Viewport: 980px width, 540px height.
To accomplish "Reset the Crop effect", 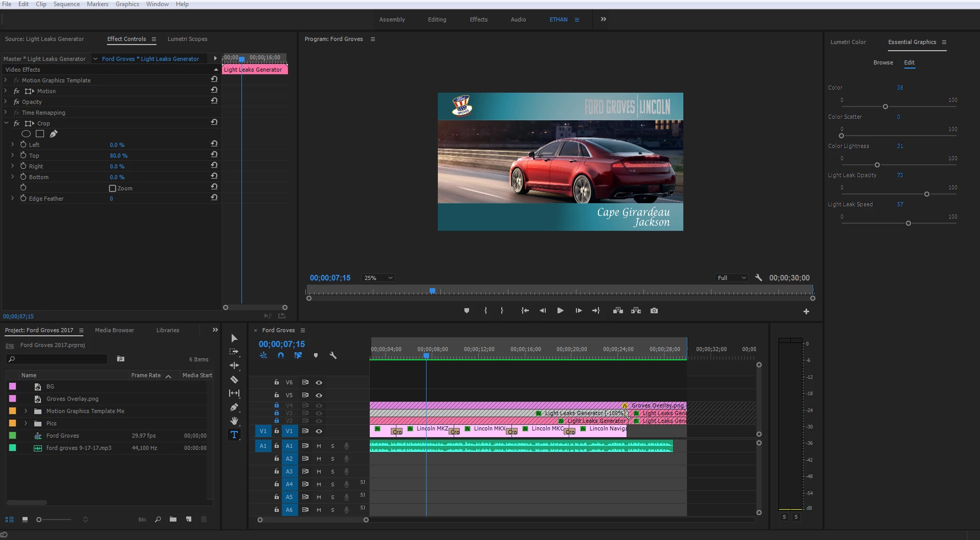I will tap(214, 122).
